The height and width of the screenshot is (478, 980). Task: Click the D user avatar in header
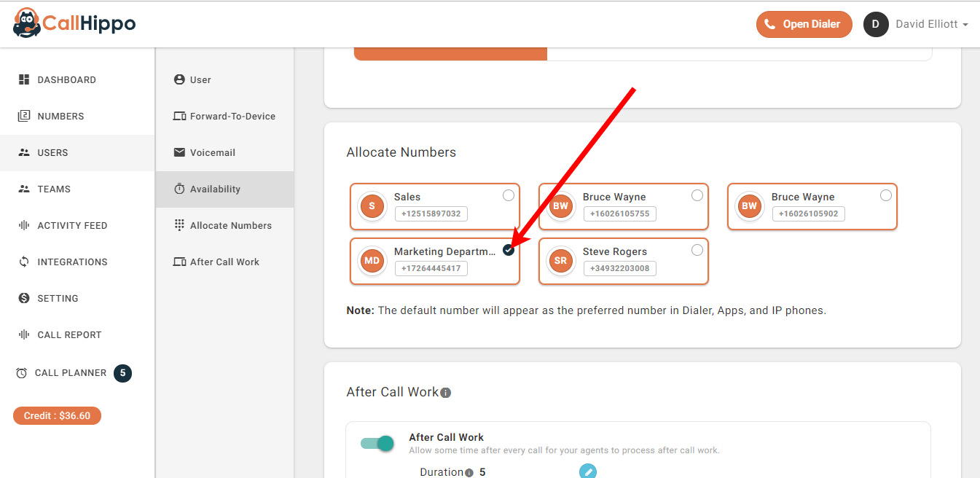tap(876, 24)
